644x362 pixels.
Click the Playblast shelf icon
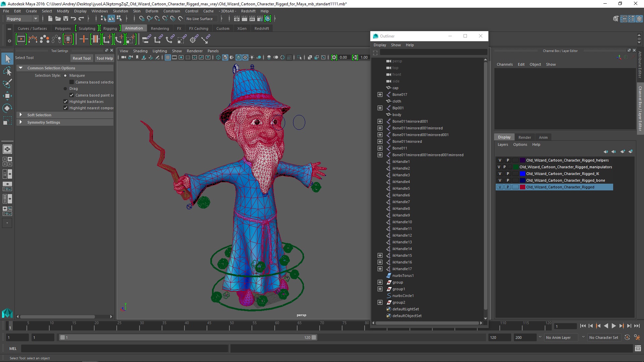click(x=21, y=39)
